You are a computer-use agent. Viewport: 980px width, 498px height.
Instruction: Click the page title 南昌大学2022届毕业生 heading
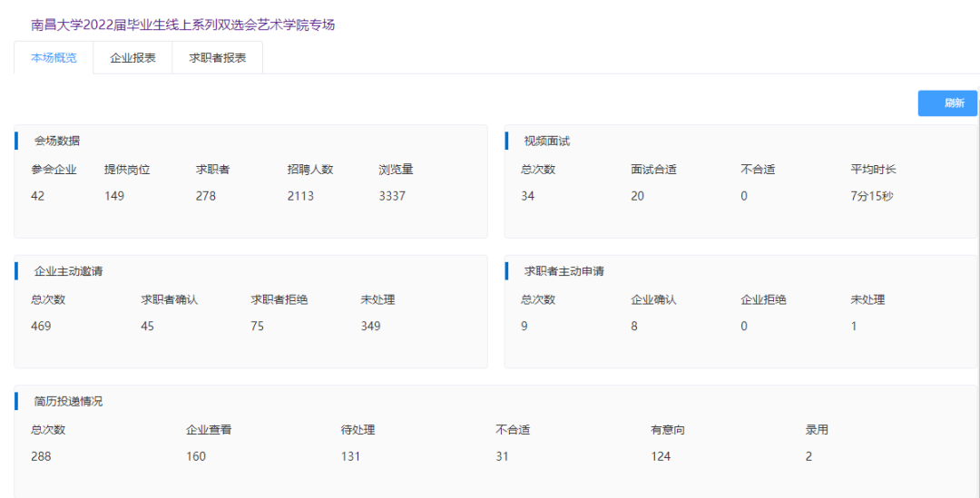182,24
